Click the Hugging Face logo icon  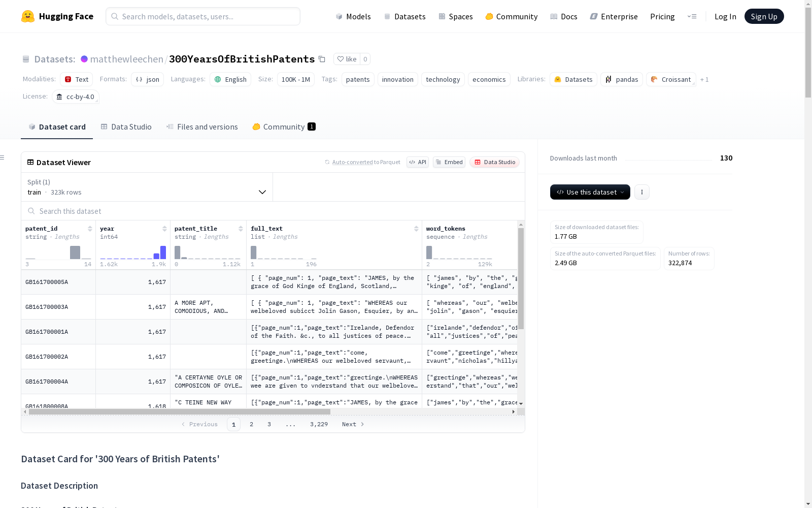tap(28, 16)
